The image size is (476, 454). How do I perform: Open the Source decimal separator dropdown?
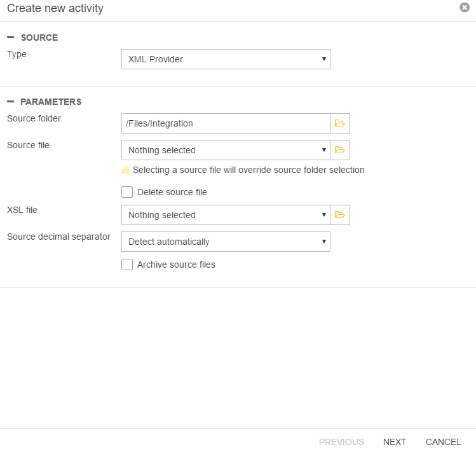(226, 242)
